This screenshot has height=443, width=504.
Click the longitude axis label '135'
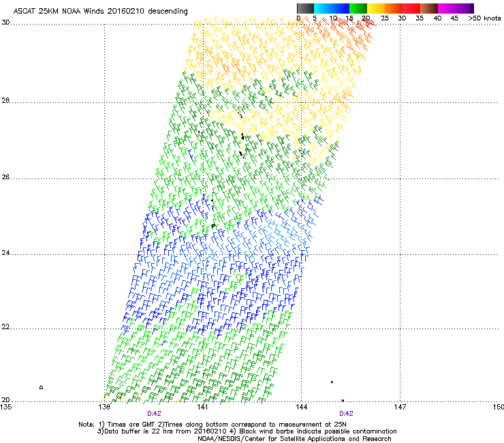5,407
